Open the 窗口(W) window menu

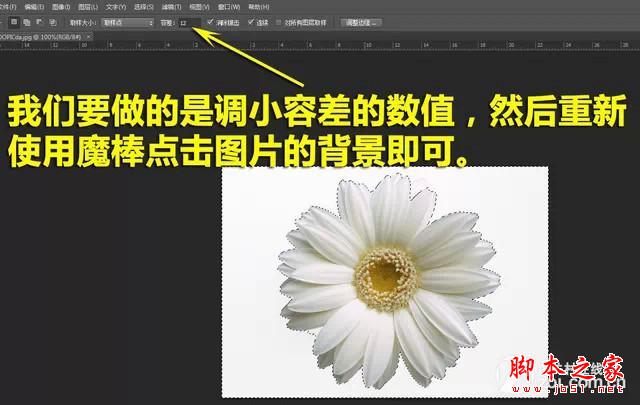coord(230,6)
